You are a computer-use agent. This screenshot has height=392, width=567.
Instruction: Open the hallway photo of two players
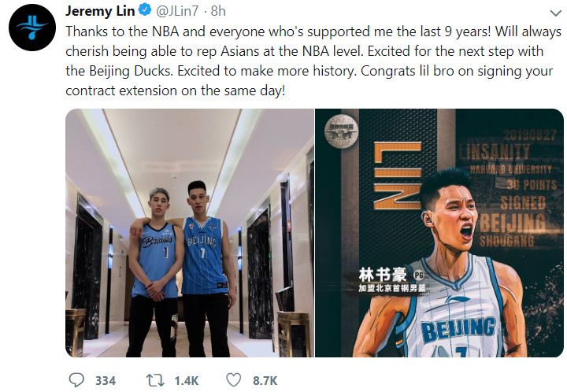tap(190, 233)
